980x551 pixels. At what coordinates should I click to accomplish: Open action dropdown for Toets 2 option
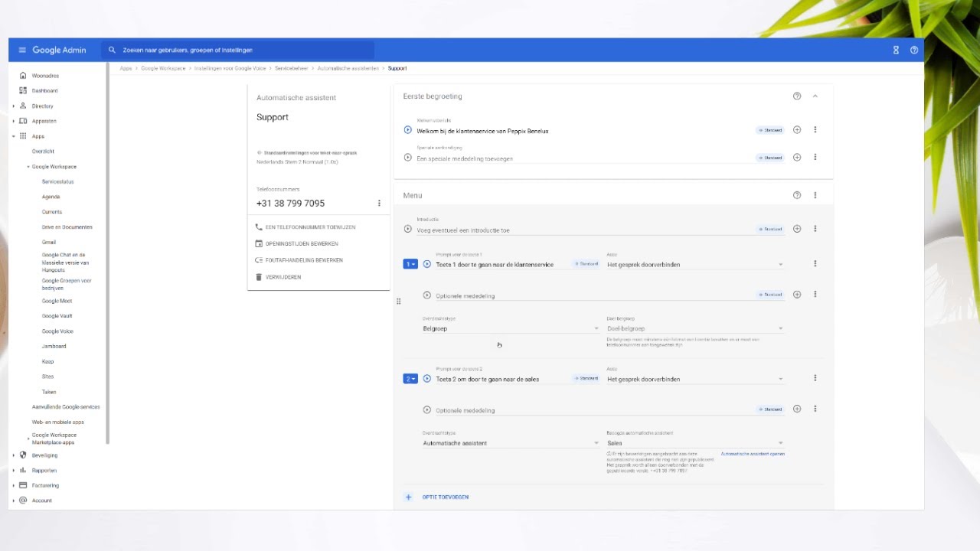click(x=695, y=380)
